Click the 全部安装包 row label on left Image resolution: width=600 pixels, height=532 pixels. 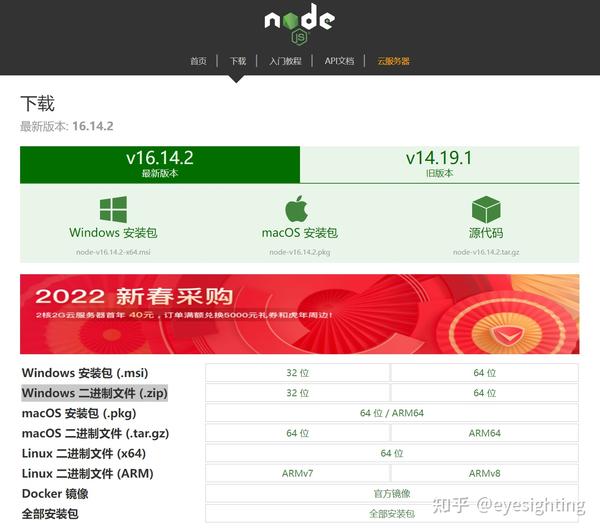click(x=50, y=514)
